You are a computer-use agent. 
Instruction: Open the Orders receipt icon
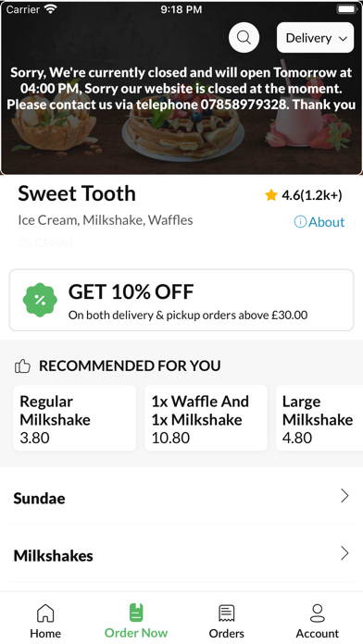pyautogui.click(x=227, y=613)
